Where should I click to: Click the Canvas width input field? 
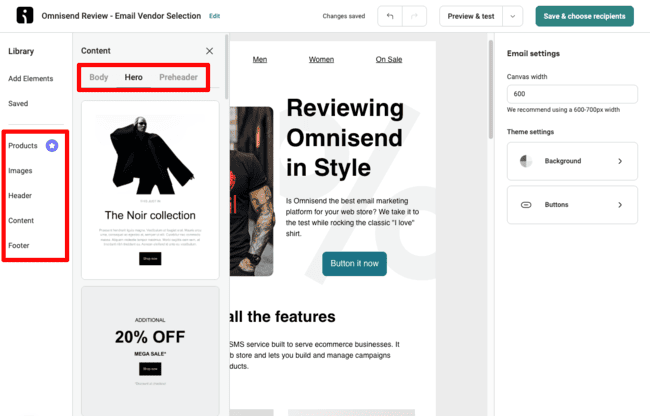click(x=572, y=94)
